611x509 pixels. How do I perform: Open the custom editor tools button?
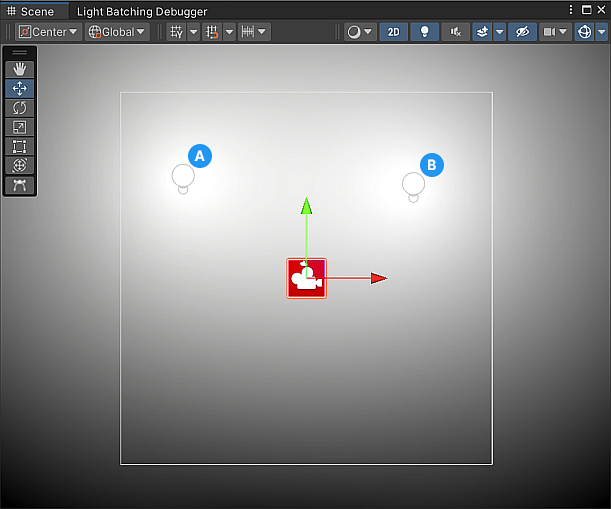[x=20, y=186]
